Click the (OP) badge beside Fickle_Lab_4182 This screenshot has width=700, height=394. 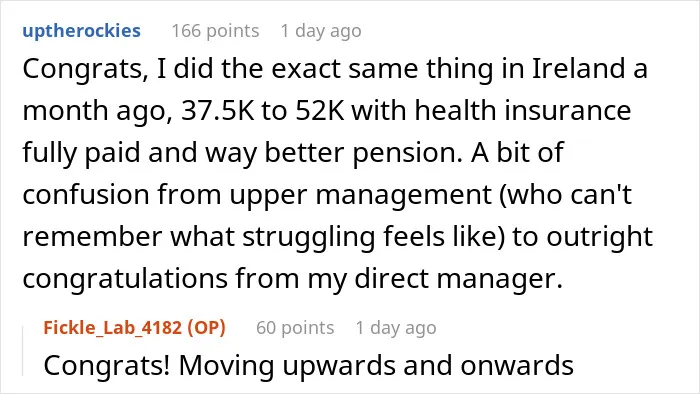[206, 328]
